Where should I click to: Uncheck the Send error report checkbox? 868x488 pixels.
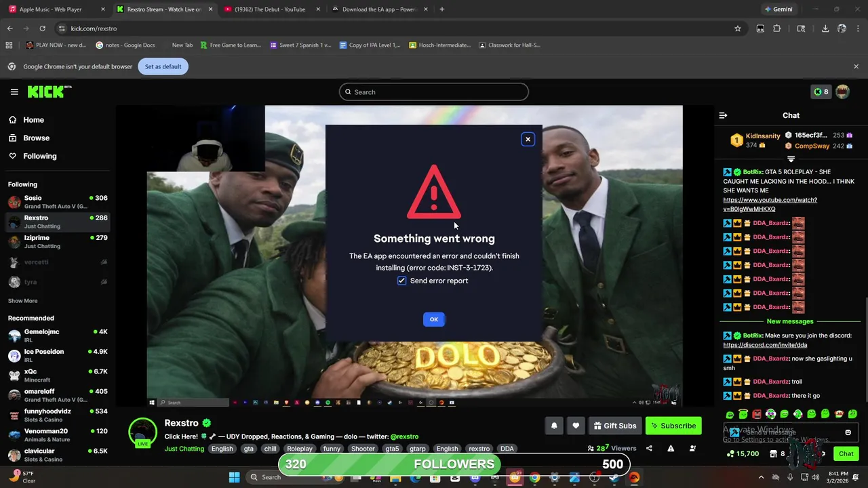point(401,281)
